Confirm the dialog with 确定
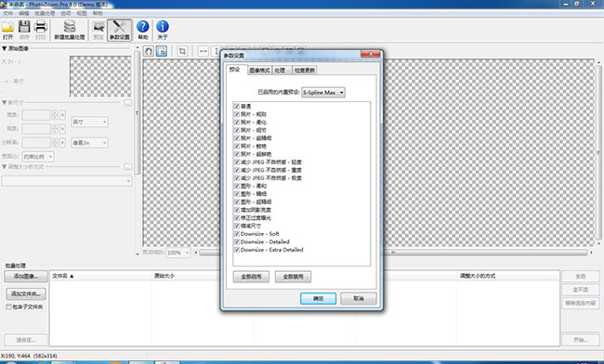This screenshot has height=364, width=604. click(x=318, y=299)
